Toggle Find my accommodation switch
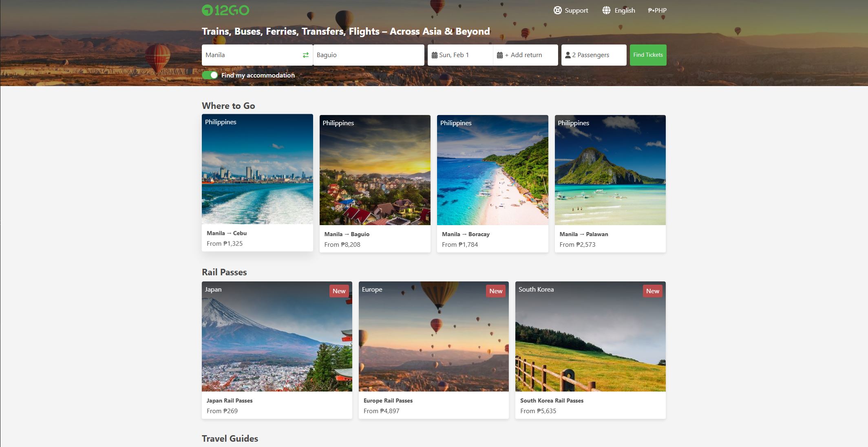 pos(210,75)
